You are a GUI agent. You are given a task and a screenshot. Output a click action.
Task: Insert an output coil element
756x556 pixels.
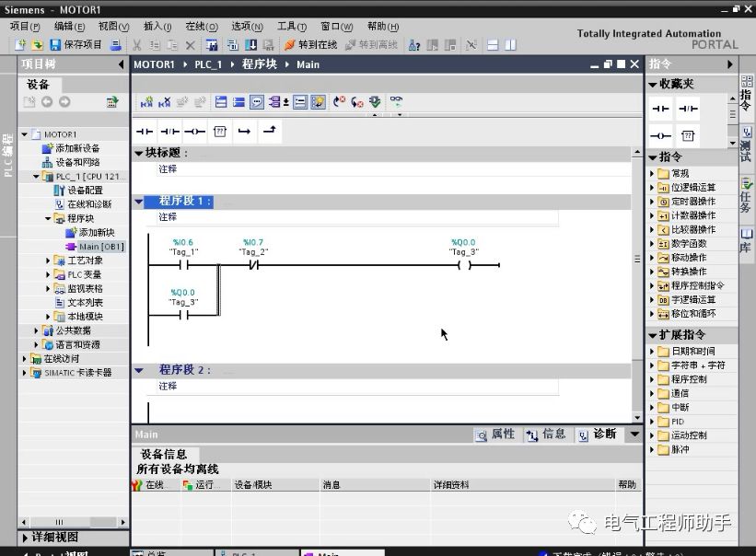[194, 133]
